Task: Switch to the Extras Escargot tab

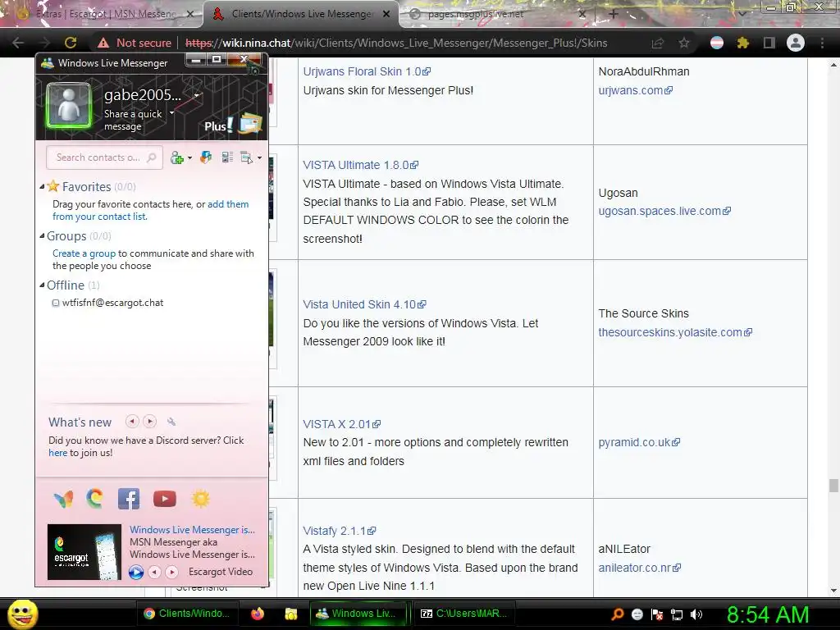Action: coord(104,14)
